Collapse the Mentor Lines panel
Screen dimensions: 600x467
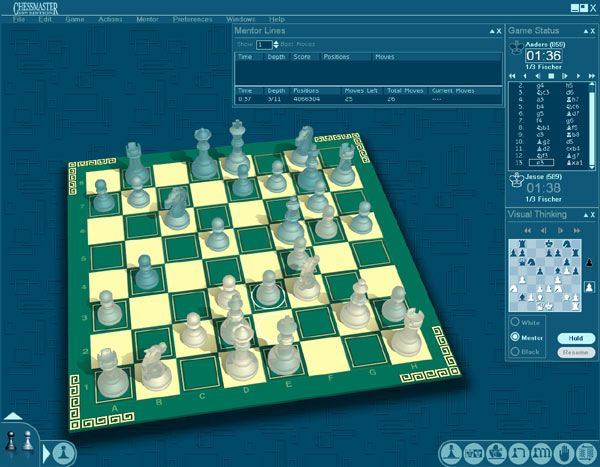[x=492, y=31]
